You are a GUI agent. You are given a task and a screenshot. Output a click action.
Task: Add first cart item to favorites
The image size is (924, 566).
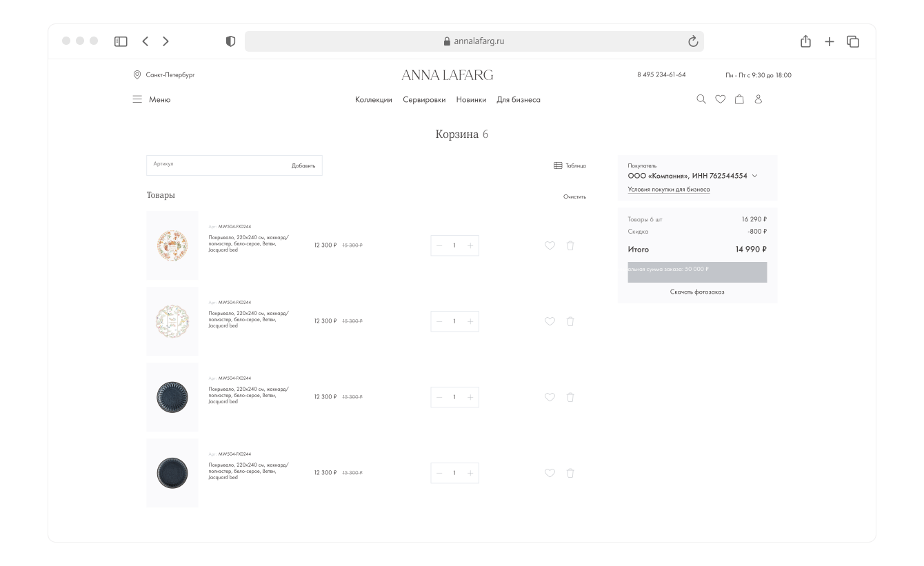(550, 245)
